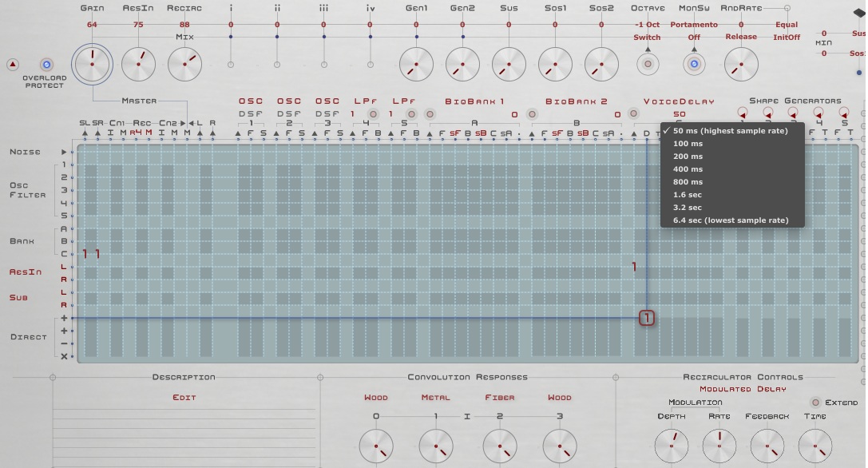Click the circle node below macro ii
868x468 pixels.
pos(277,64)
